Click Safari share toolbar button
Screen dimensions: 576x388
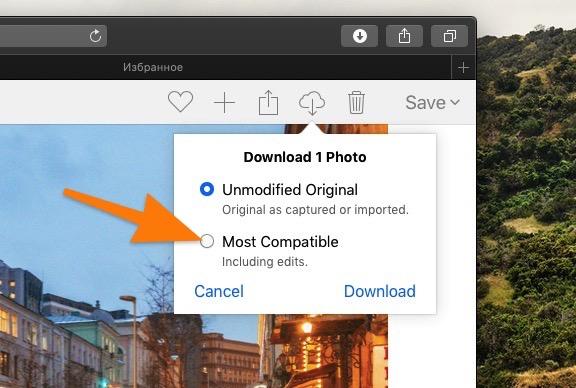[404, 36]
